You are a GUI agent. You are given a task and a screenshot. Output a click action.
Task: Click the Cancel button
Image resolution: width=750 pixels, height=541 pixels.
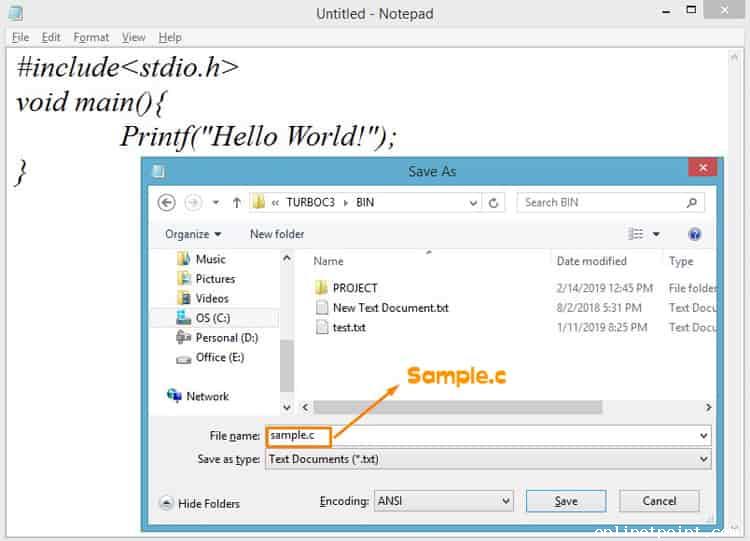[x=659, y=501]
